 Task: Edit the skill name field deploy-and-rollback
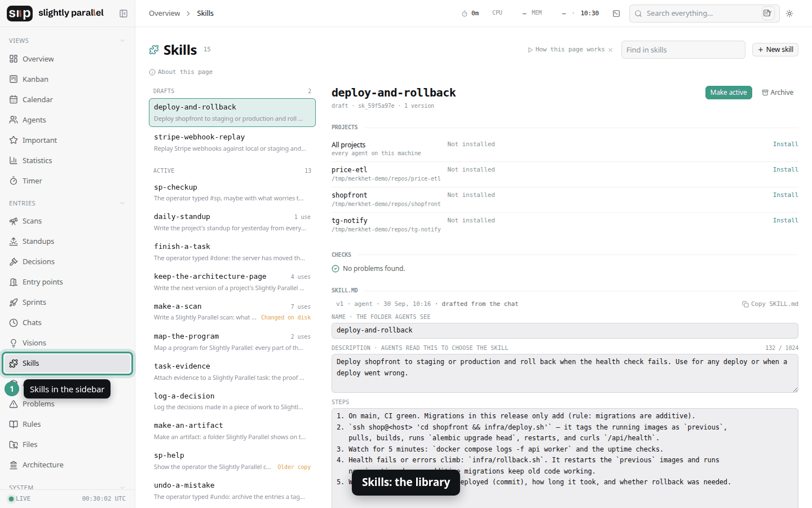pos(564,330)
